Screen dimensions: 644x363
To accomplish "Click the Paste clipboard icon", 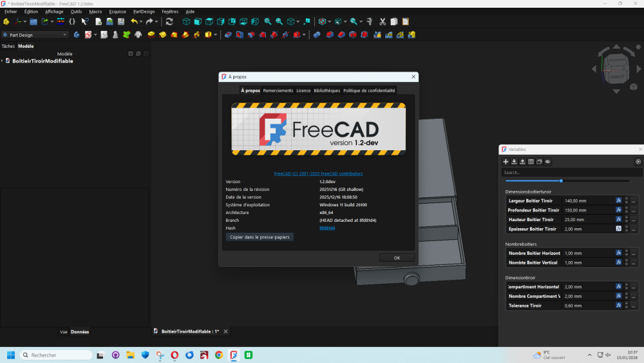I will [405, 21].
